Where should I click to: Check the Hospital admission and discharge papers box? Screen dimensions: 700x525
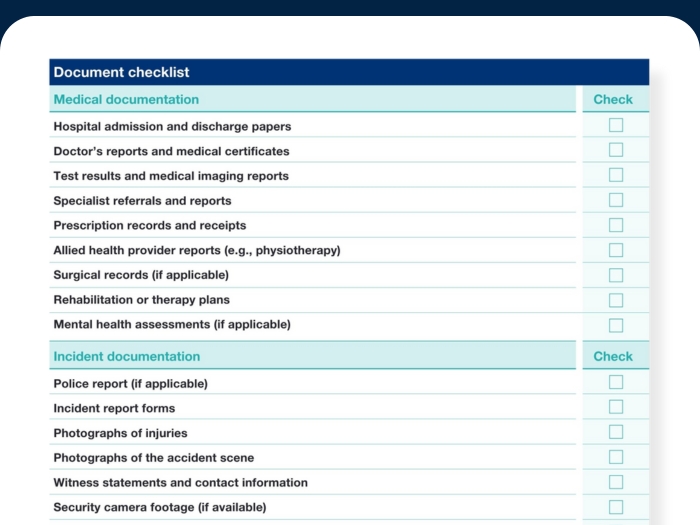616,126
